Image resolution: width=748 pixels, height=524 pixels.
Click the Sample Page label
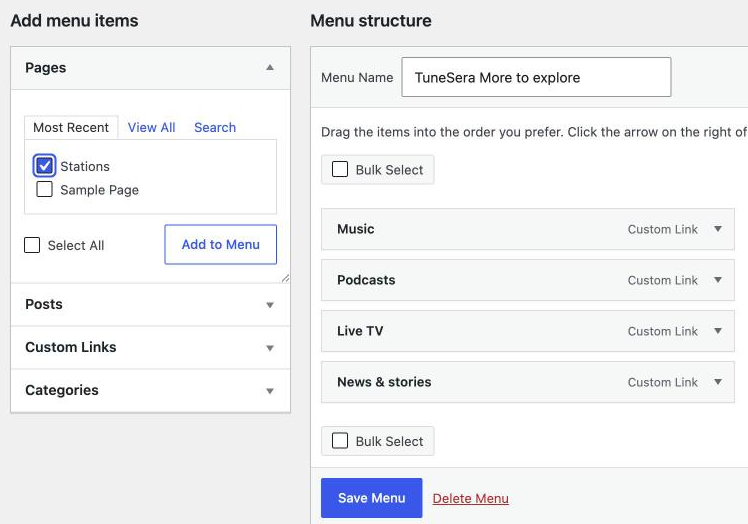[99, 190]
